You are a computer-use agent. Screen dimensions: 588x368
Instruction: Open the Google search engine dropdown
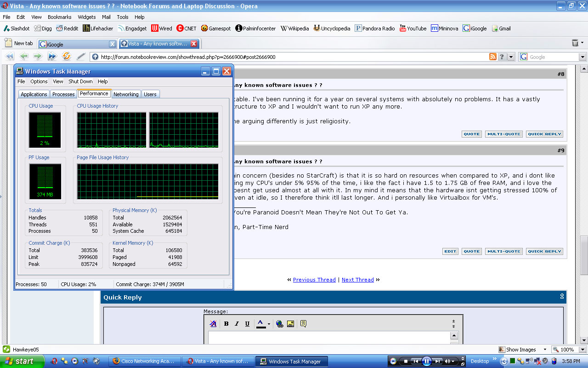582,57
